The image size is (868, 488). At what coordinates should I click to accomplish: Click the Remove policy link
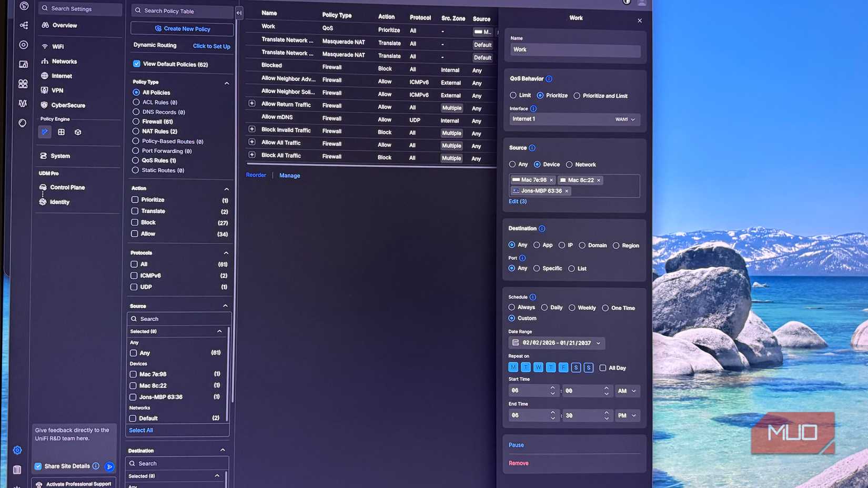[x=518, y=463]
